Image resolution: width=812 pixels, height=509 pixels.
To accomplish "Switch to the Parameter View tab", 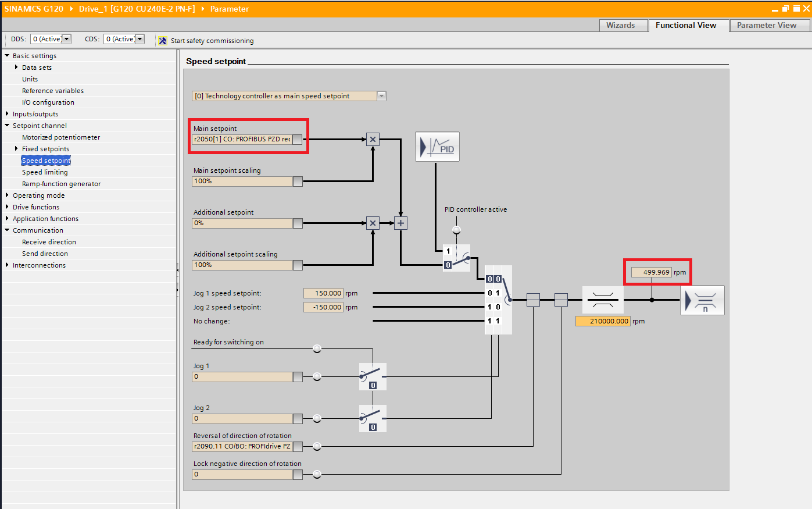I will 769,25.
